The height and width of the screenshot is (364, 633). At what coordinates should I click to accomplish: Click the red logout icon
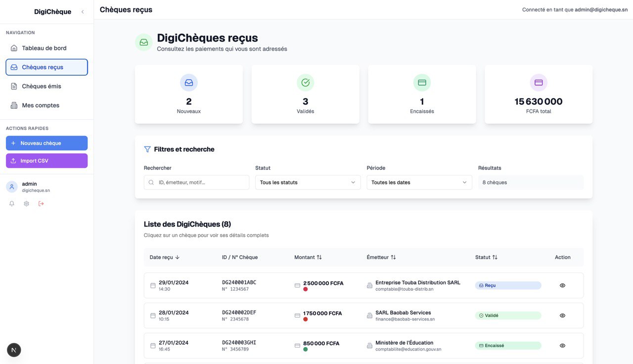41,204
